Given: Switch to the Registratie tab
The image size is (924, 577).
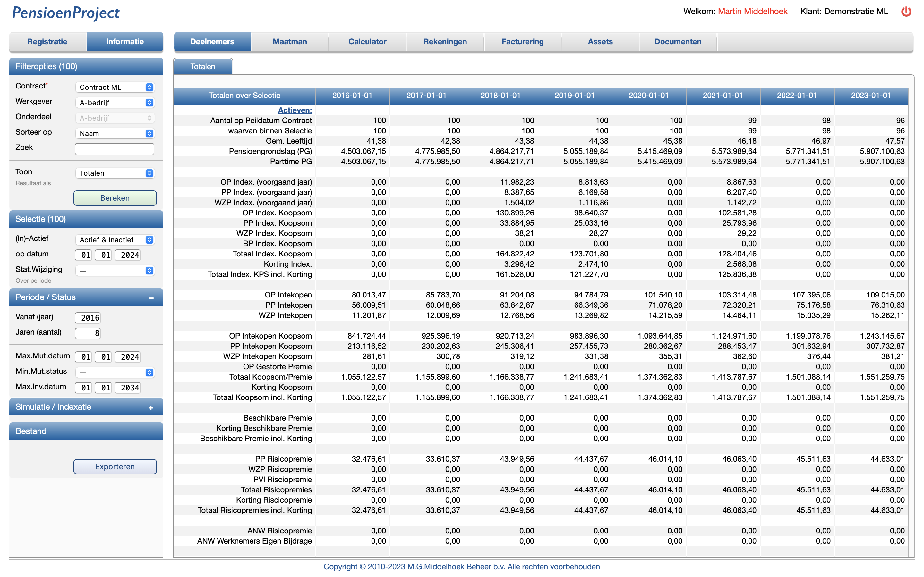Looking at the screenshot, I should (x=47, y=42).
